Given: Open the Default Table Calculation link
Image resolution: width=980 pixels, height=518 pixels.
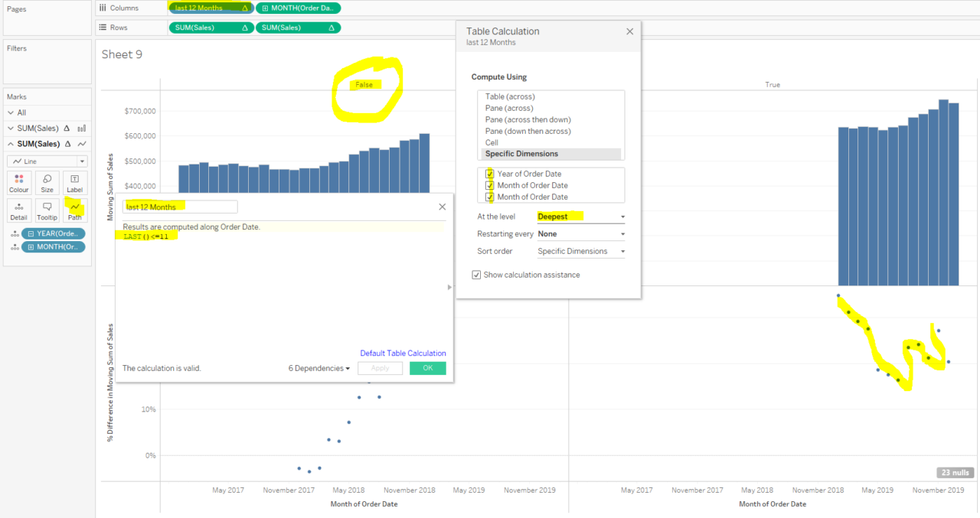Looking at the screenshot, I should point(403,353).
